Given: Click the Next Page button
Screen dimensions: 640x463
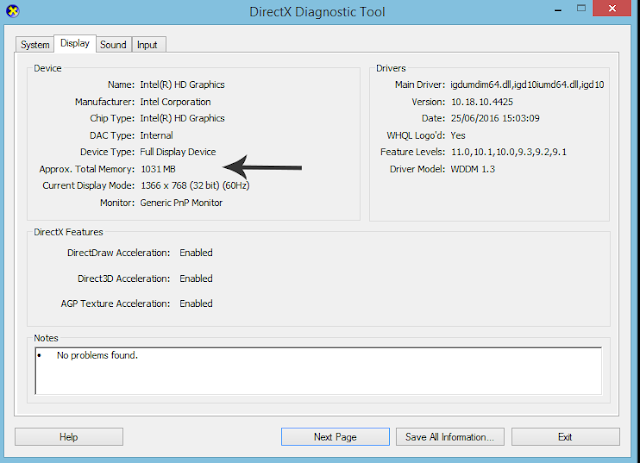Looking at the screenshot, I should tap(335, 437).
